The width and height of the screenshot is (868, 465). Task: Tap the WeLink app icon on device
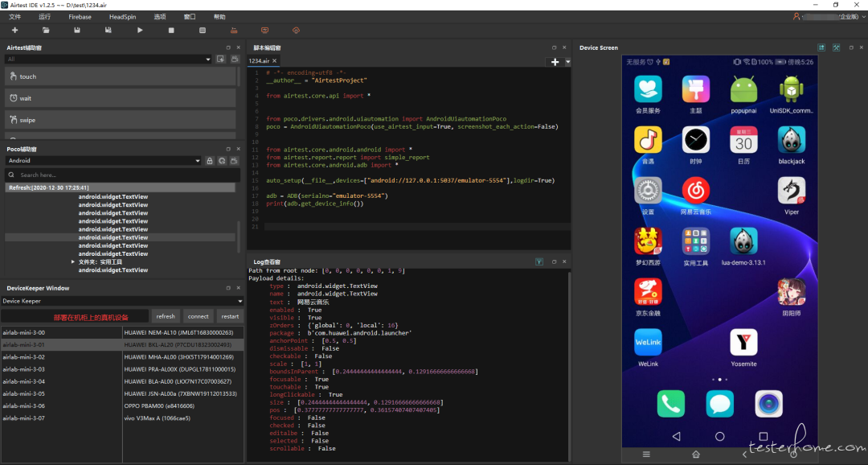click(x=648, y=343)
